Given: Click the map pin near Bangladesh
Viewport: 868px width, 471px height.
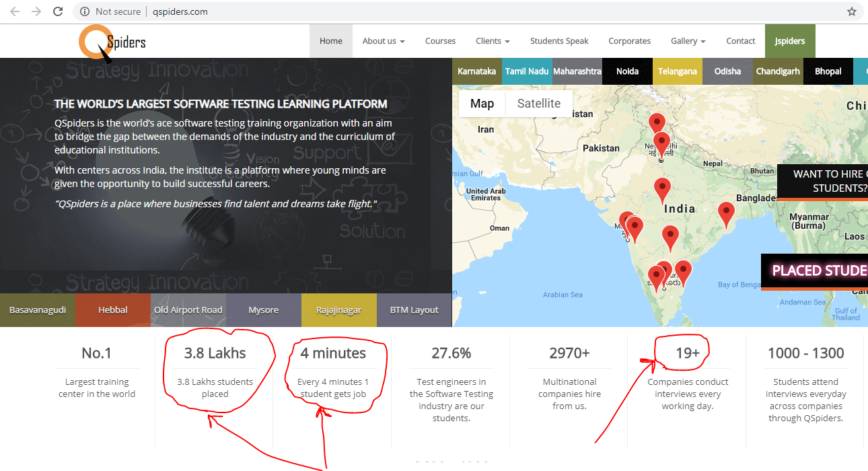Looking at the screenshot, I should tap(726, 214).
